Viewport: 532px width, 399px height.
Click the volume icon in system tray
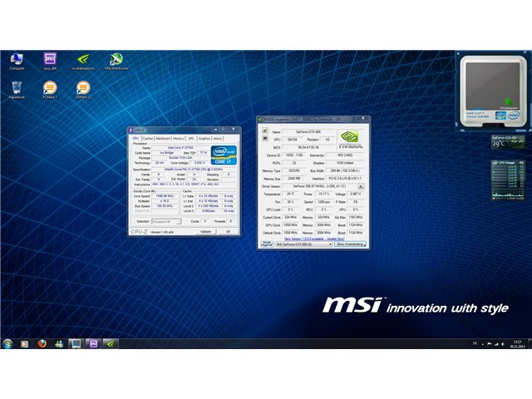point(503,344)
